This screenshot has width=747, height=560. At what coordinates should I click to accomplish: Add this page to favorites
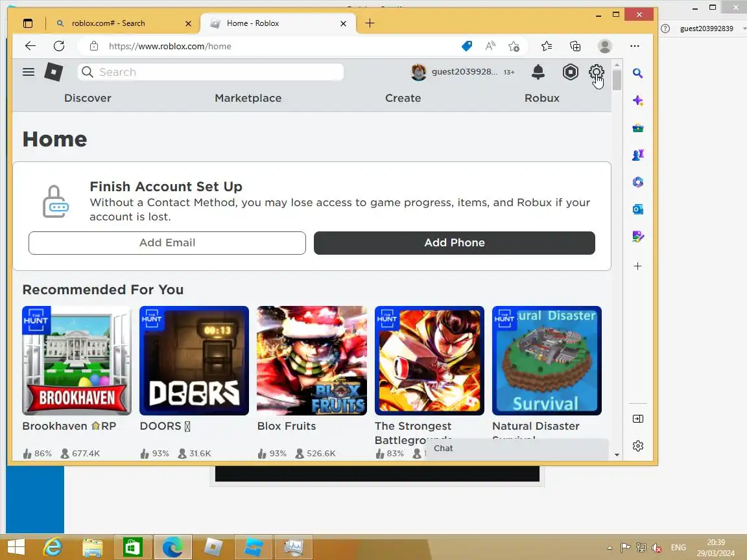click(x=514, y=46)
